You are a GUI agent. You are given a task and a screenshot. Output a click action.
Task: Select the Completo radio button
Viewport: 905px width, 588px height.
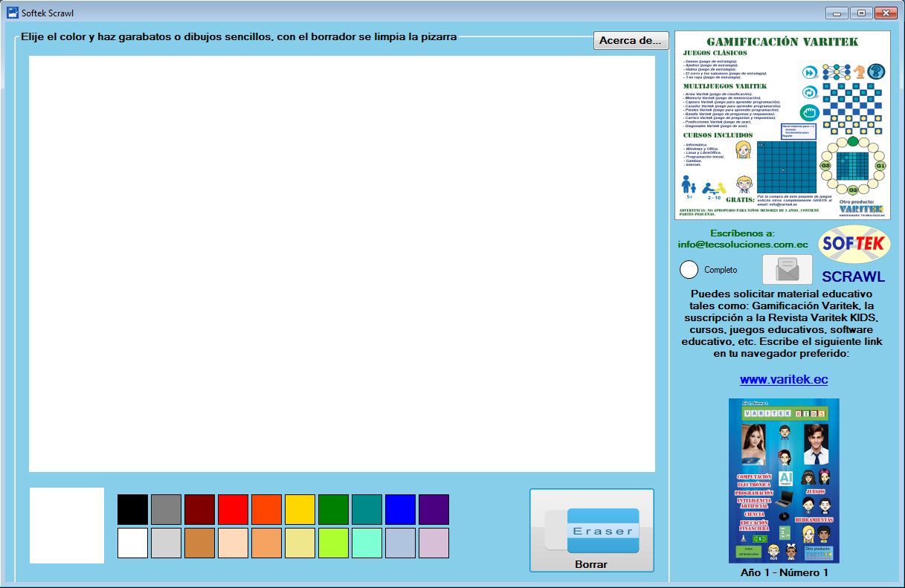coord(709,270)
